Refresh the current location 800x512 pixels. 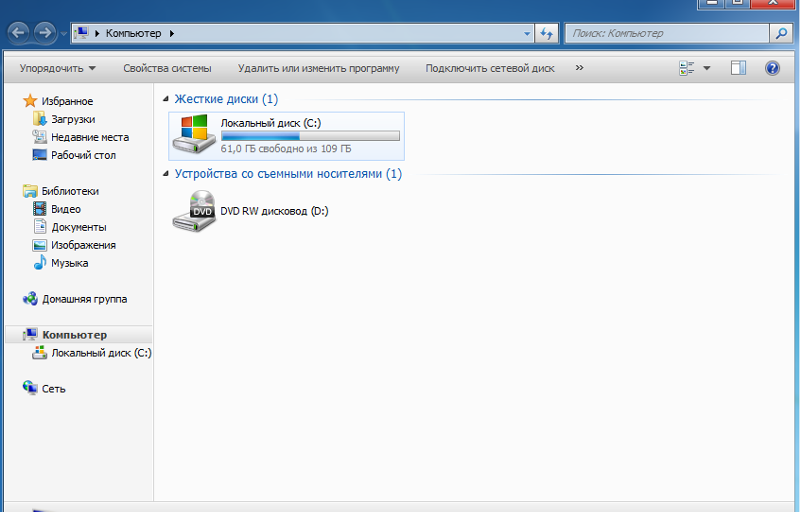(546, 34)
